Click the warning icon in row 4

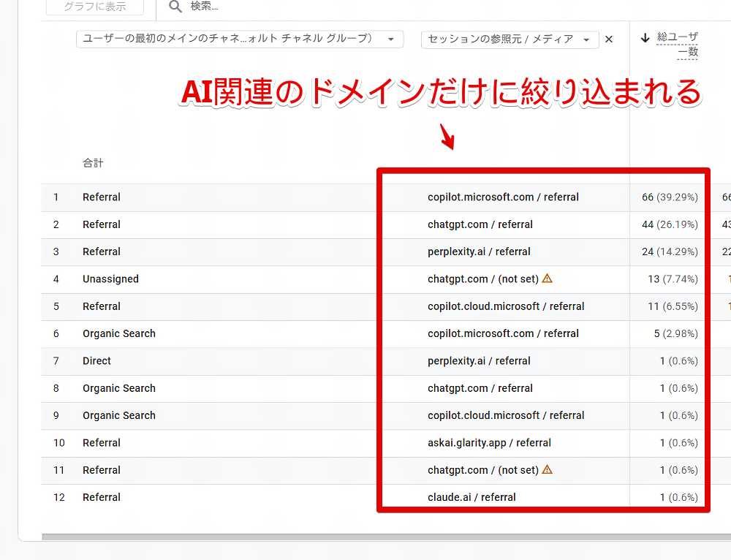pyautogui.click(x=548, y=279)
